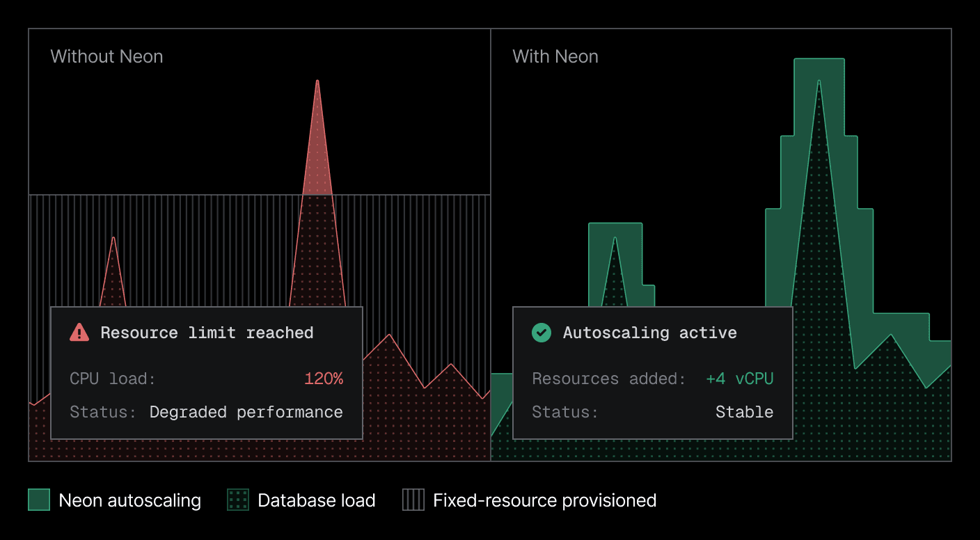
Task: Click the green "+4 vCPU" value
Action: click(740, 379)
